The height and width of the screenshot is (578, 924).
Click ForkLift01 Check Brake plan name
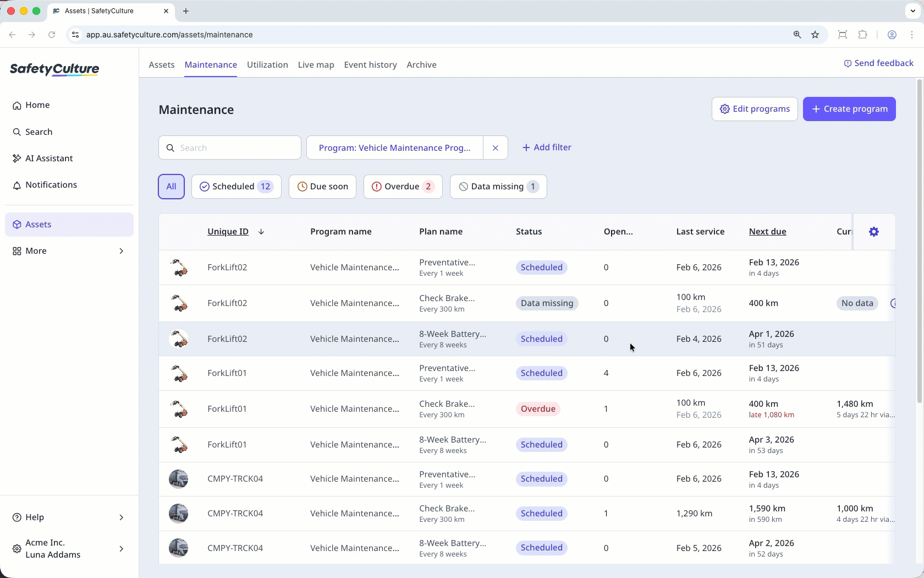447,404
